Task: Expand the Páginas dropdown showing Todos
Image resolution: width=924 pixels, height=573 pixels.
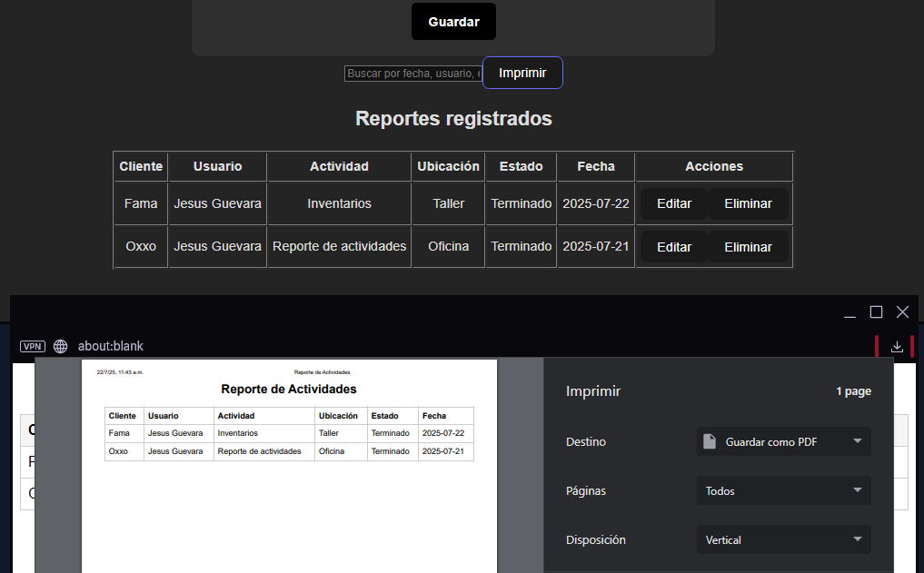Action: point(783,490)
